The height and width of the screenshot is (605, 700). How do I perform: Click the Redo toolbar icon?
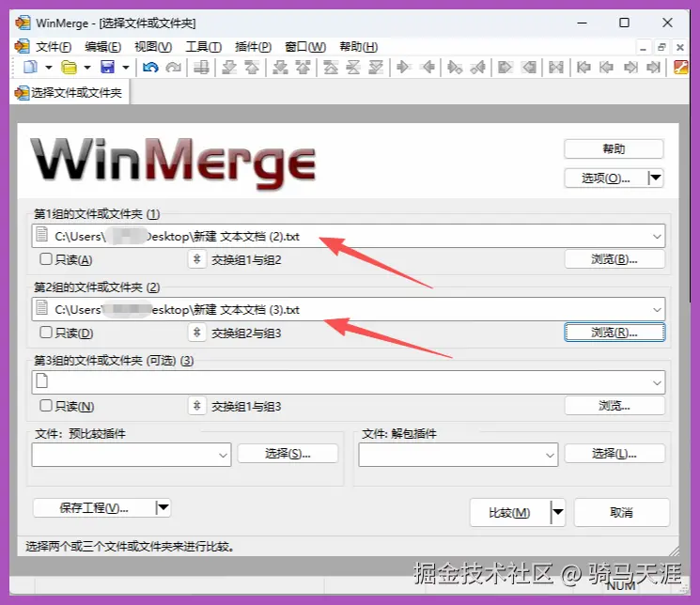point(173,68)
